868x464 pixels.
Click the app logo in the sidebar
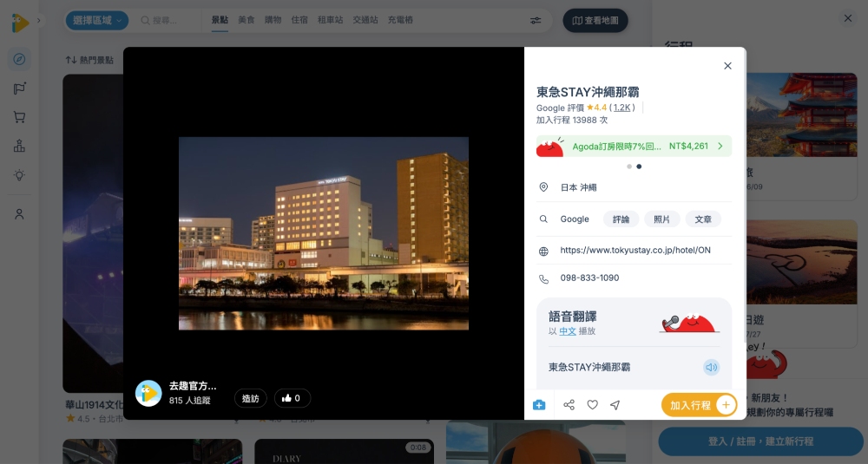(20, 23)
